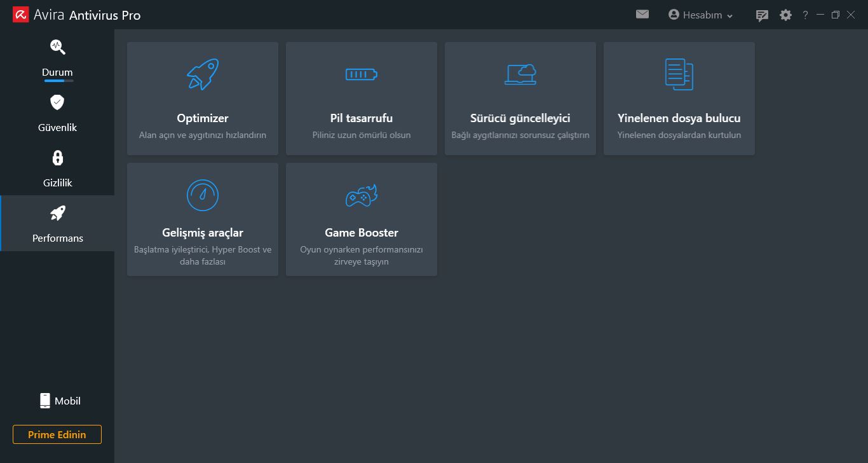Image resolution: width=868 pixels, height=463 pixels.
Task: Click the help question mark
Action: [x=805, y=15]
